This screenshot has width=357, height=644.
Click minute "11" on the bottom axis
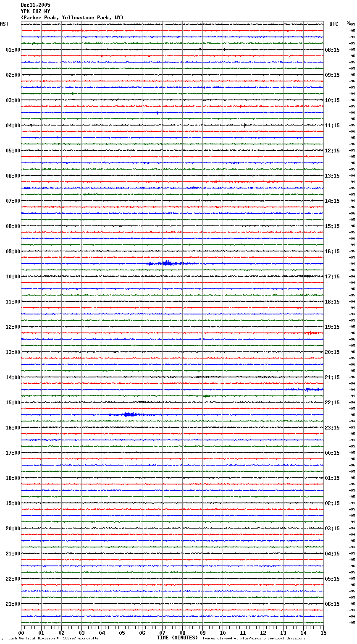[x=243, y=633]
